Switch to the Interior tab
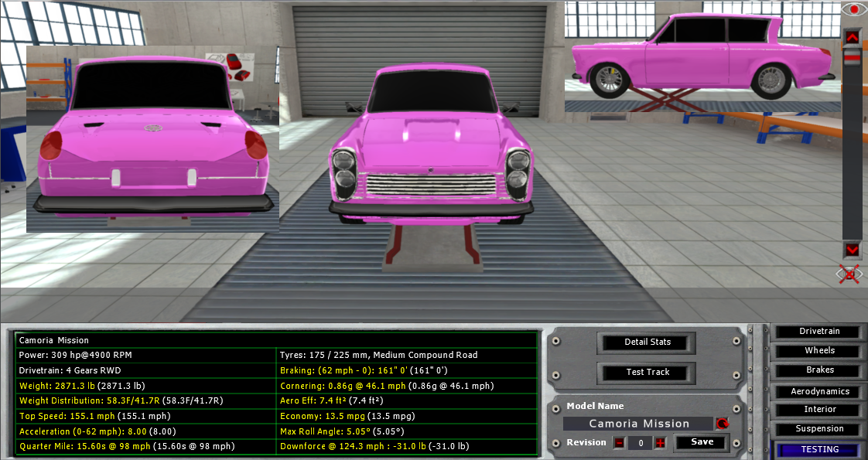Image resolution: width=868 pixels, height=460 pixels. (819, 410)
